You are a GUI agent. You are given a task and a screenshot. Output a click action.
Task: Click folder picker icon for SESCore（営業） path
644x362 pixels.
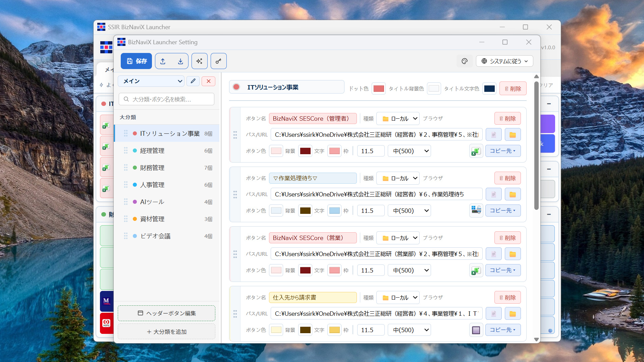(x=513, y=254)
